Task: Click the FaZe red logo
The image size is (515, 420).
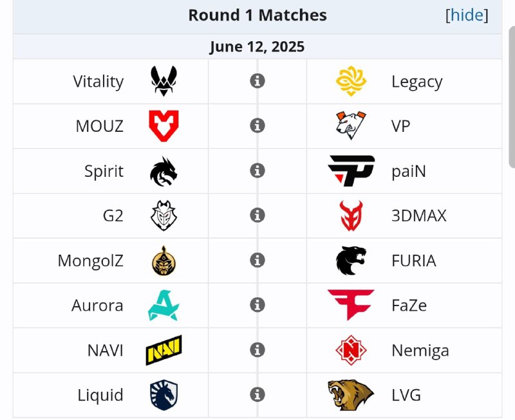Action: click(351, 305)
